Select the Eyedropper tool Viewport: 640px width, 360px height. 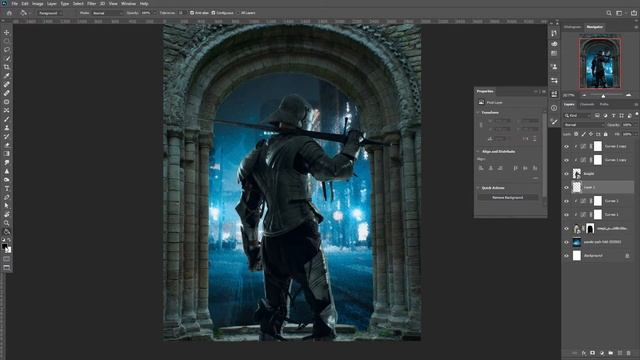click(x=7, y=76)
